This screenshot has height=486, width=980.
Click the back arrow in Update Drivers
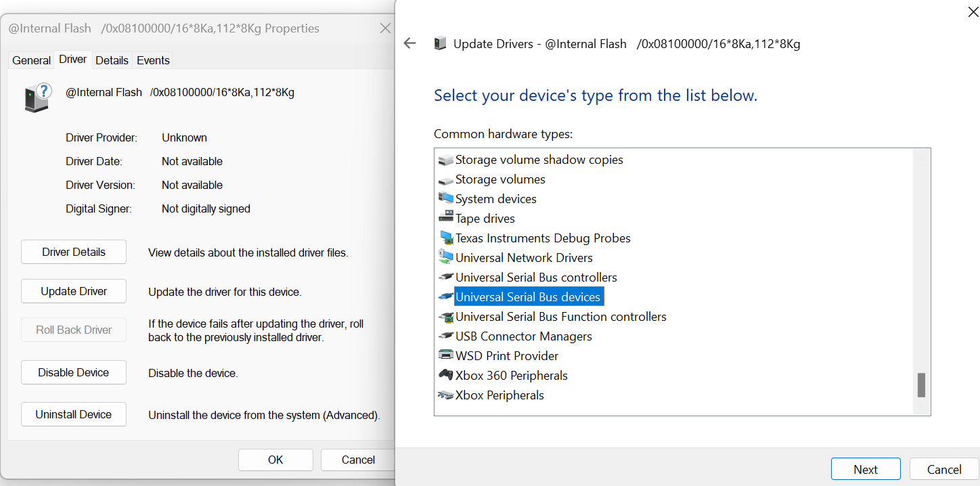pos(409,43)
